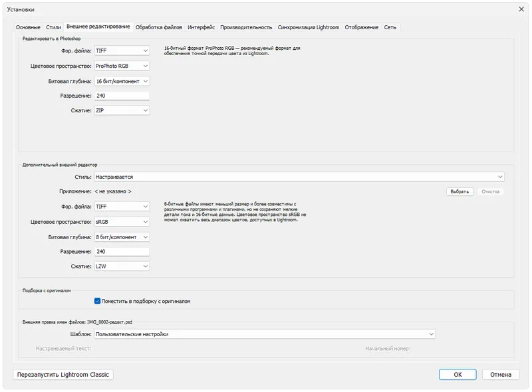Click the Настраиваемый текст label

(64, 348)
